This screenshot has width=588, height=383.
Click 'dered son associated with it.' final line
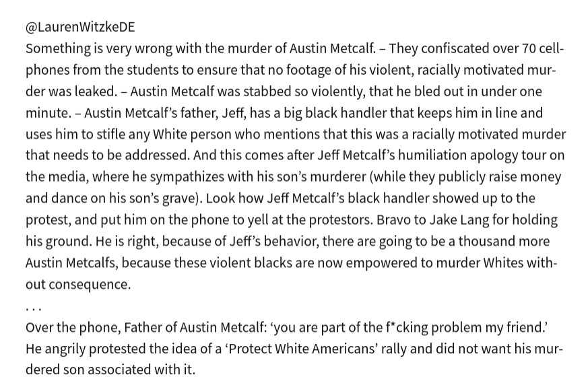pos(110,370)
